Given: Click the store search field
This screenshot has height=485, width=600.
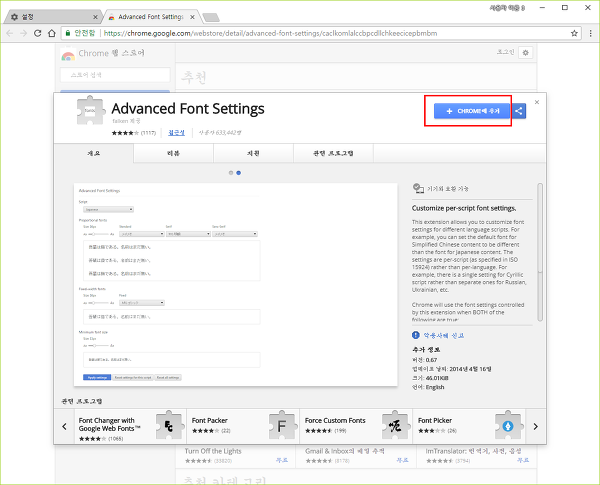Looking at the screenshot, I should tap(115, 75).
